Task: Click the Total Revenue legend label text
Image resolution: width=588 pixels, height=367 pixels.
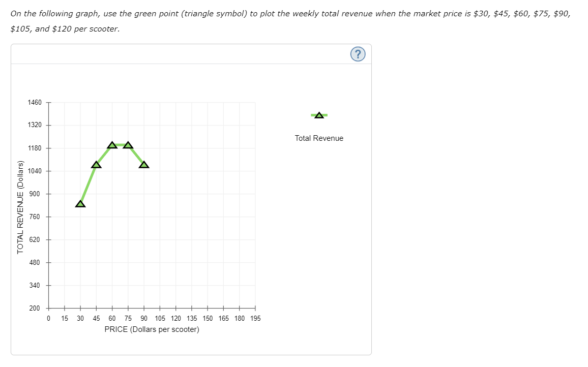Action: 319,138
